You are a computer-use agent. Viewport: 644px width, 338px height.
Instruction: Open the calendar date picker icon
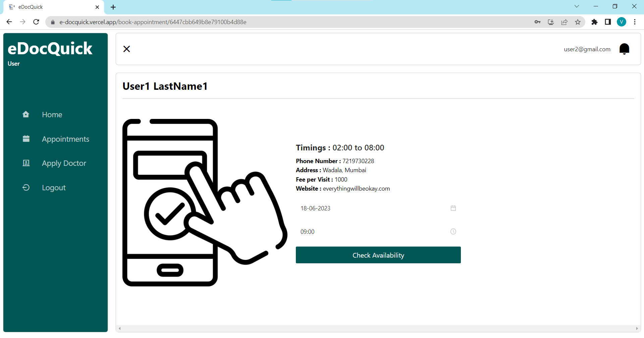point(453,208)
